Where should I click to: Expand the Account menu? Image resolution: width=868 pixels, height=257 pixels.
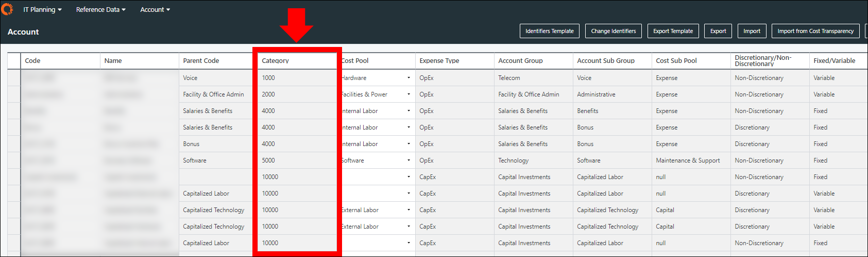[x=155, y=9]
